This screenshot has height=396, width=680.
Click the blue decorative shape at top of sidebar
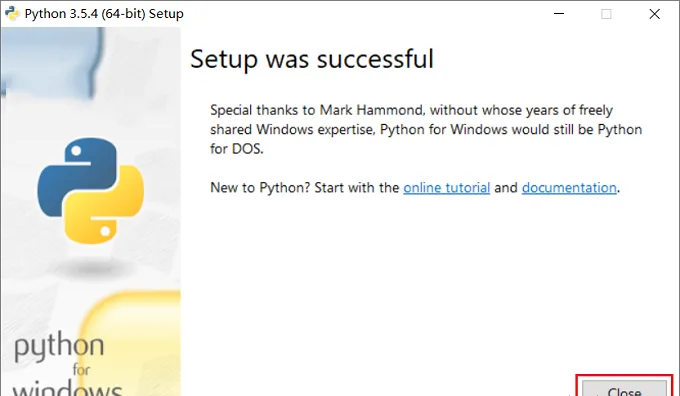click(52, 59)
